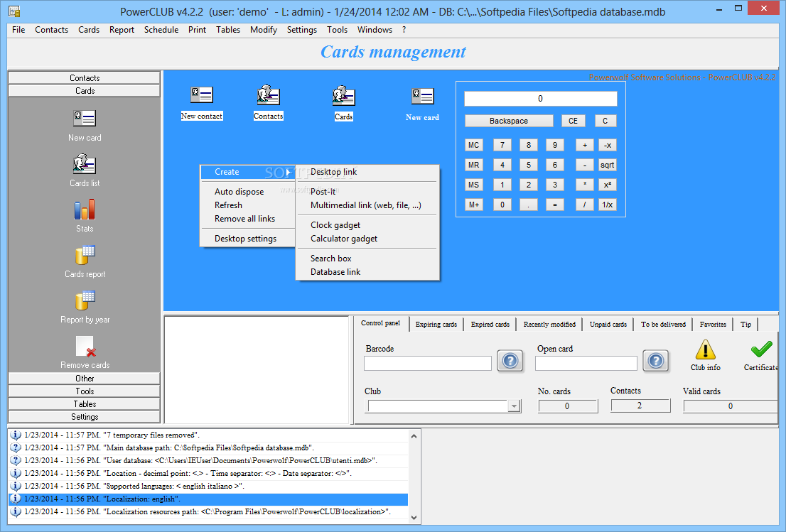Choose Remove all links in context menu
Image resolution: width=786 pixels, height=532 pixels.
[248, 218]
